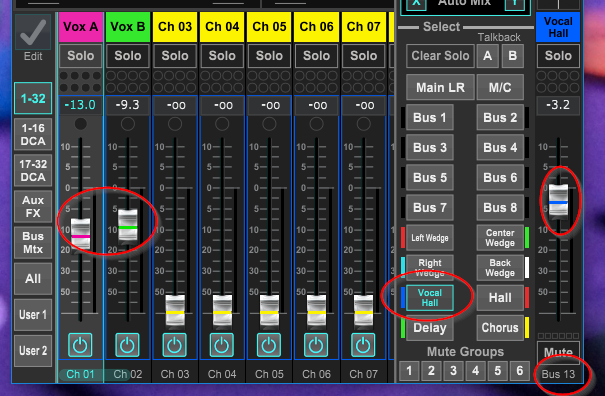
Task: Toggle Ch 06 power mute icon
Action: (316, 345)
